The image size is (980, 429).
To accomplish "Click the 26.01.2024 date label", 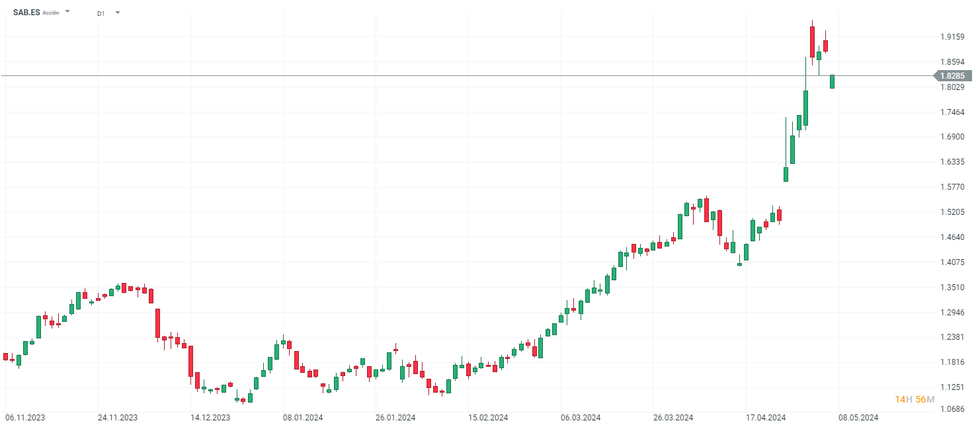I will click(395, 418).
